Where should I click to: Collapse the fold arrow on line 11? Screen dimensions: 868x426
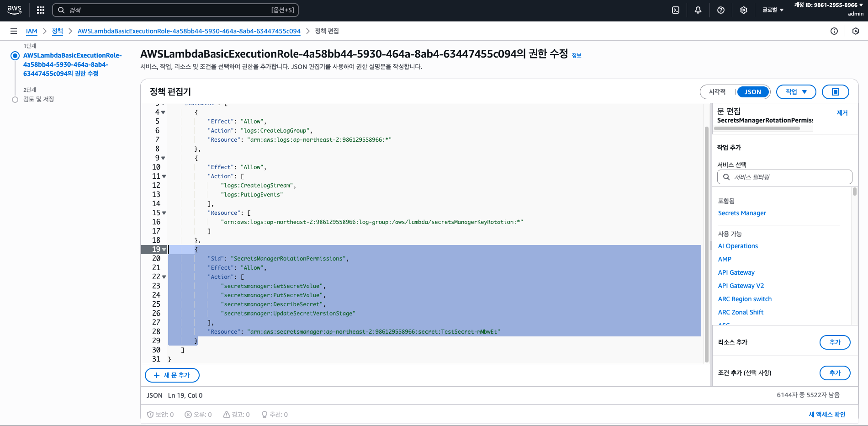point(164,176)
